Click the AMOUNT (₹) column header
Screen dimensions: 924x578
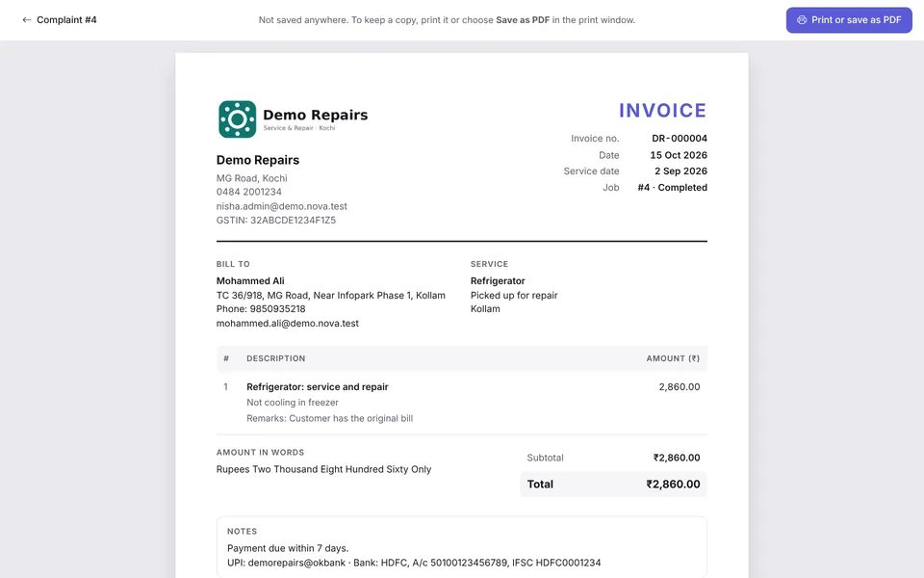pos(673,358)
